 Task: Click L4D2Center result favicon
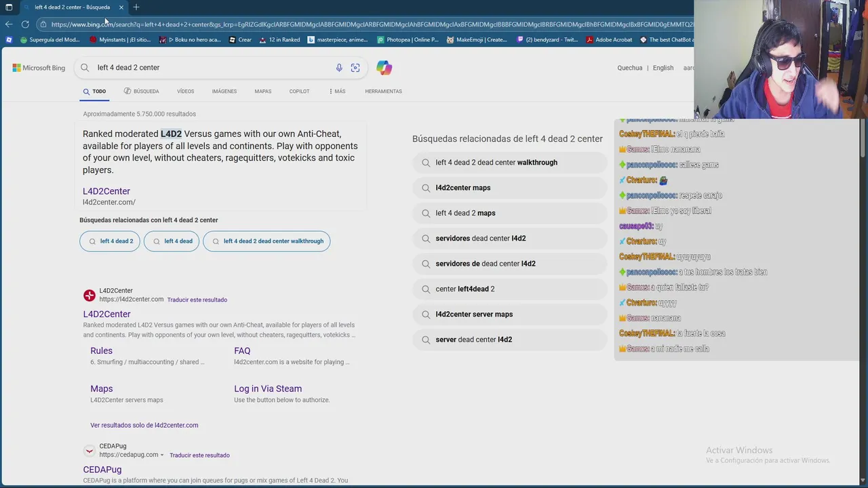(89, 295)
